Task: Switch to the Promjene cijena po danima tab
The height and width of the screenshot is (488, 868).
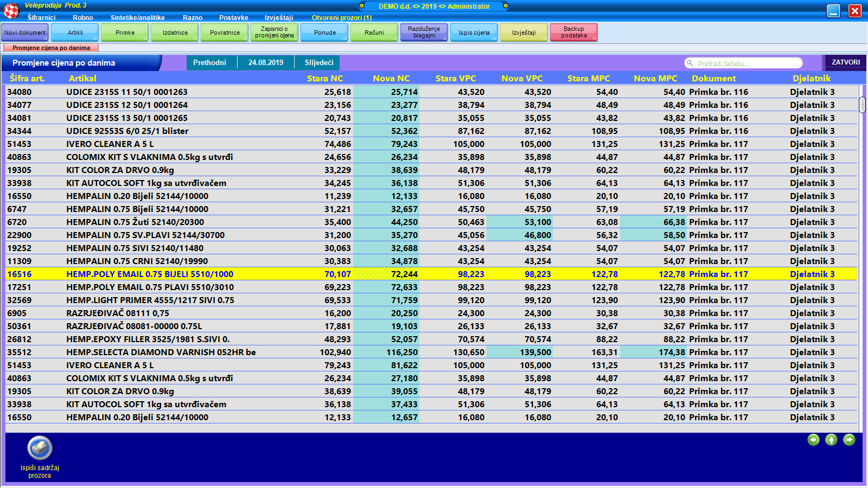Action: click(x=51, y=48)
